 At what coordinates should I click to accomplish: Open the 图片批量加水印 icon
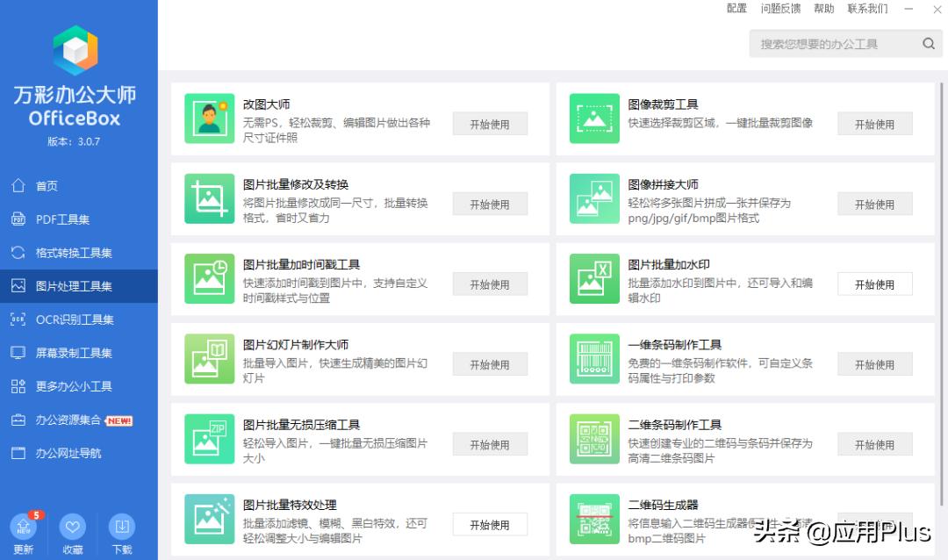pos(594,278)
